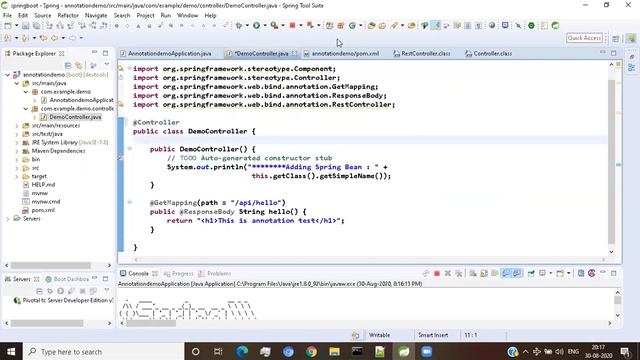640x360 pixels.
Task: Click the Save All toolbar icon
Action: point(36,25)
